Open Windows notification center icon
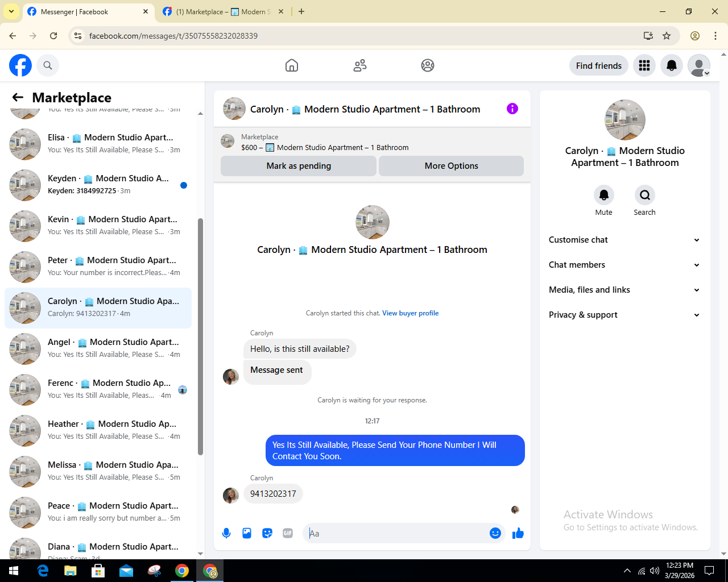The image size is (728, 582). pyautogui.click(x=709, y=571)
